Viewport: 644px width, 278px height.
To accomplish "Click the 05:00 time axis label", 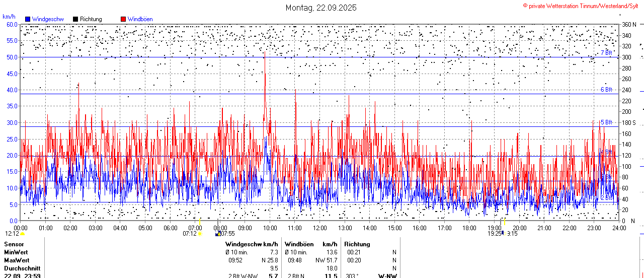I will 145,228.
